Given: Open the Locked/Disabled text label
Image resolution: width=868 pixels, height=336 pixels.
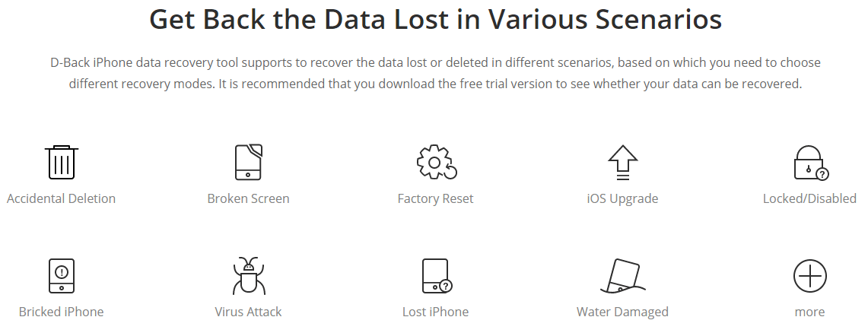Looking at the screenshot, I should coord(809,198).
